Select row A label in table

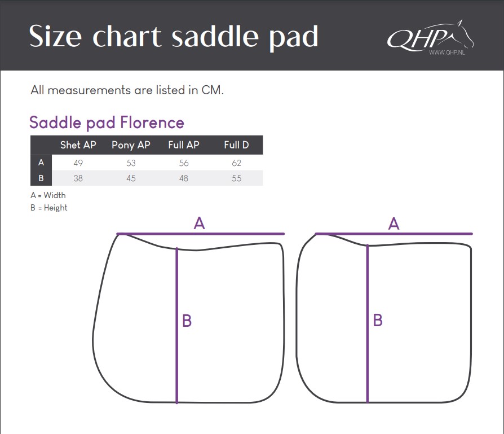[41, 163]
